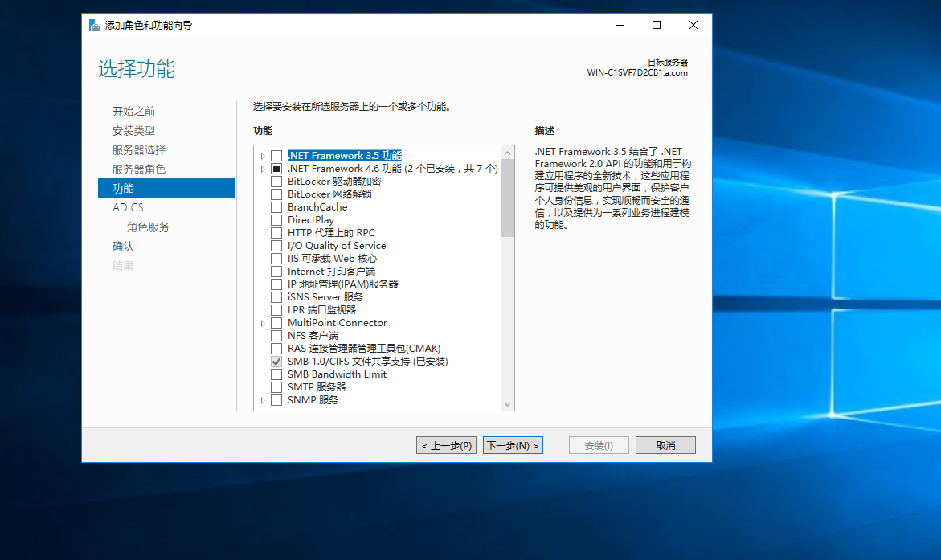Click the feature list scrollbar thumb
This screenshot has height=560, width=941.
point(508,198)
